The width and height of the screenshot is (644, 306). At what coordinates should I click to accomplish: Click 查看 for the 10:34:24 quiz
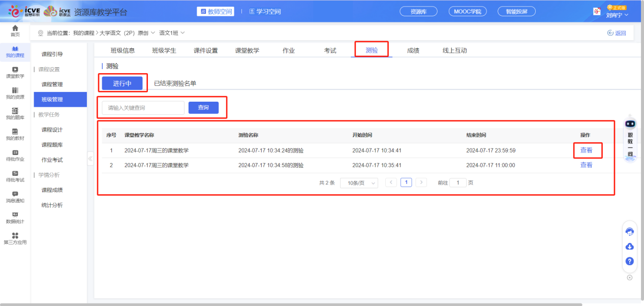click(586, 150)
